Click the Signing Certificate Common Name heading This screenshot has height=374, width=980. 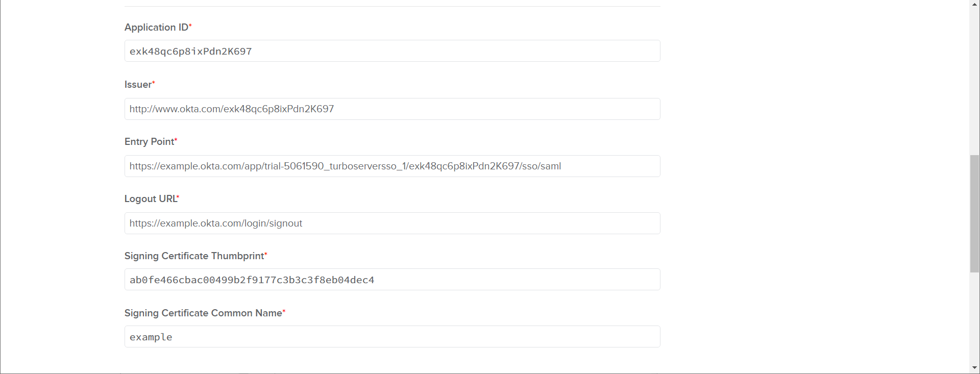203,313
